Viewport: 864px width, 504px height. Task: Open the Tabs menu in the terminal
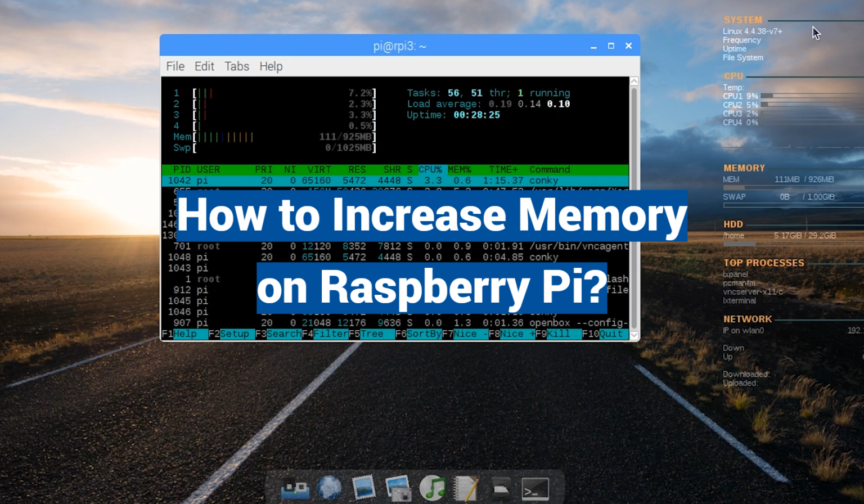[236, 66]
